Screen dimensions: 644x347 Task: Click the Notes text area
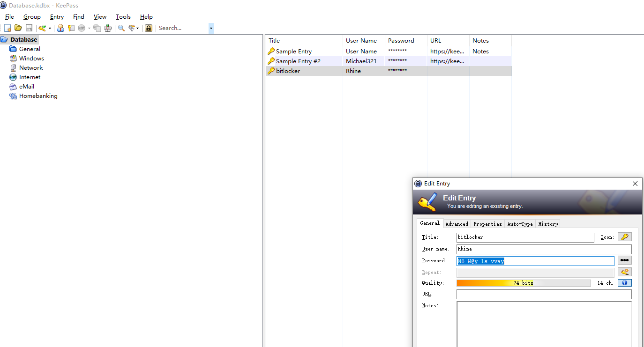[x=544, y=324]
